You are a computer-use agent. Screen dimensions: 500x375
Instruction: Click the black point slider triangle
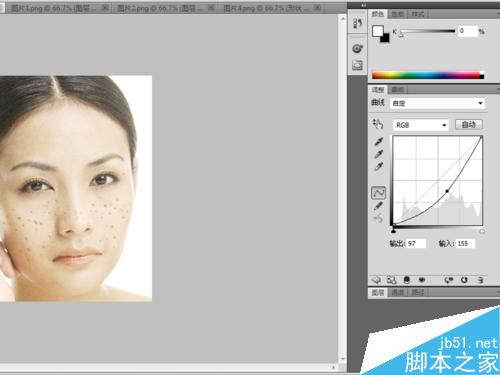coord(394,230)
